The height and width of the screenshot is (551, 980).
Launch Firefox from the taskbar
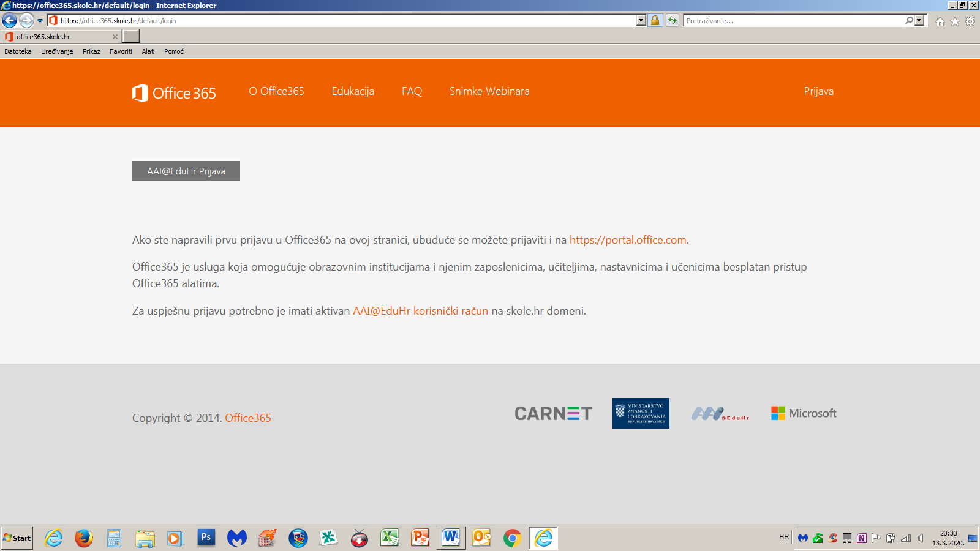tap(84, 538)
